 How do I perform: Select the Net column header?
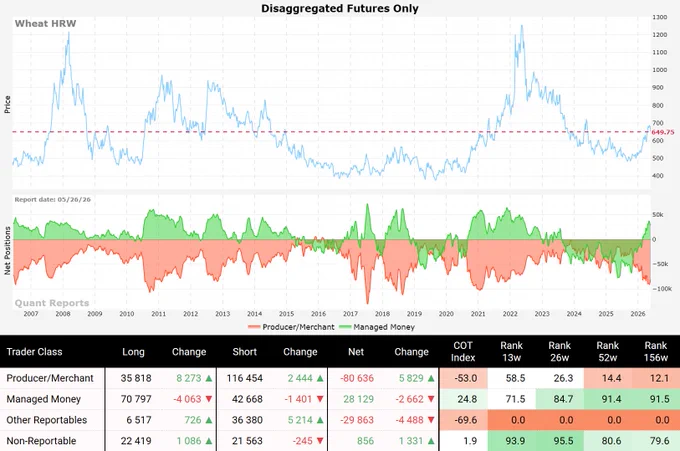(x=356, y=352)
